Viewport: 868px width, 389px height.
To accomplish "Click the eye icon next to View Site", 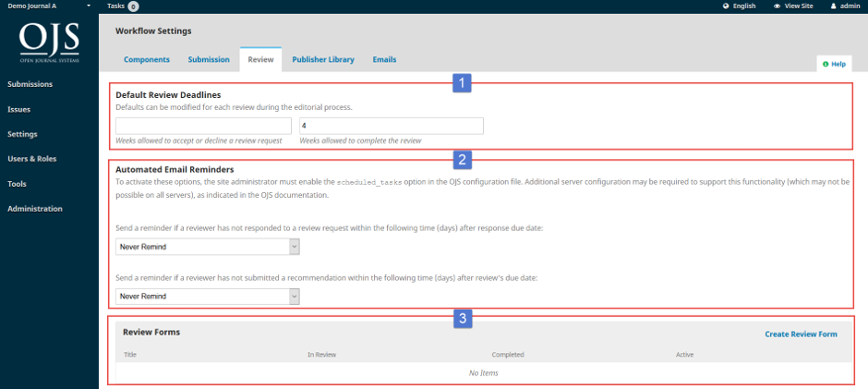I will pyautogui.click(x=778, y=6).
